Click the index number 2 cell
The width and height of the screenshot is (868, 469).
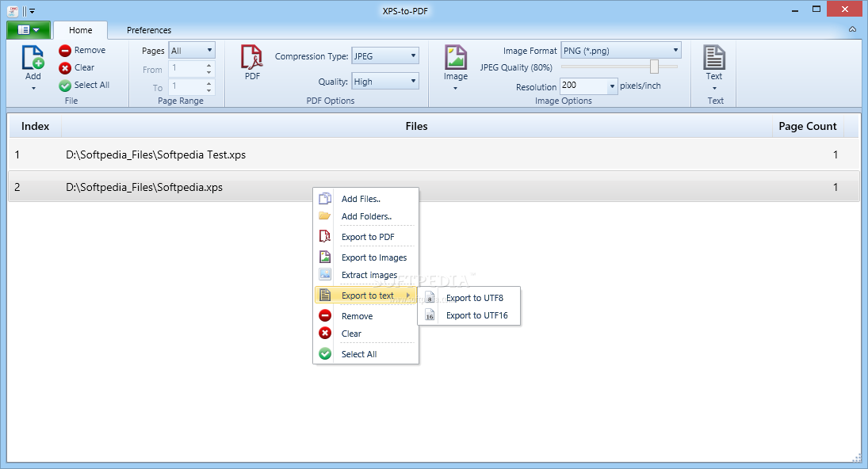tap(17, 188)
